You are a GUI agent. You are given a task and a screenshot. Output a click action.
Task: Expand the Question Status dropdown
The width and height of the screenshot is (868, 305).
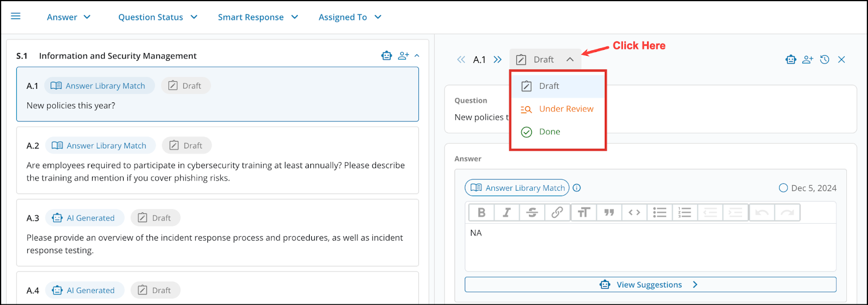(x=157, y=17)
